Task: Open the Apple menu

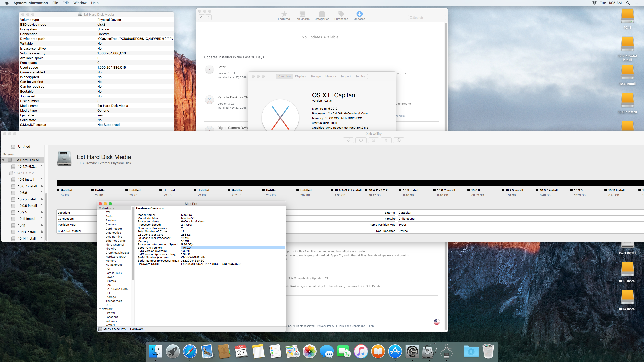Action: tap(7, 3)
